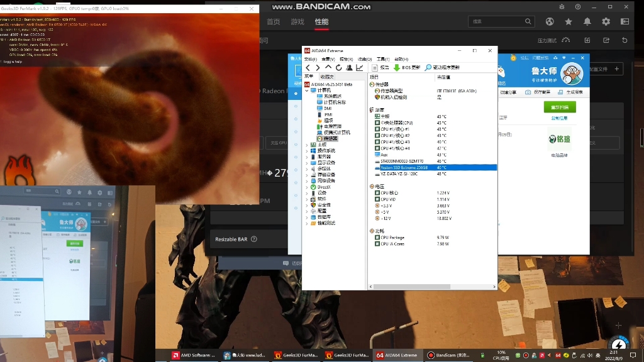Click the 报告 report toolbar button
The height and width of the screenshot is (362, 644).
pos(380,68)
